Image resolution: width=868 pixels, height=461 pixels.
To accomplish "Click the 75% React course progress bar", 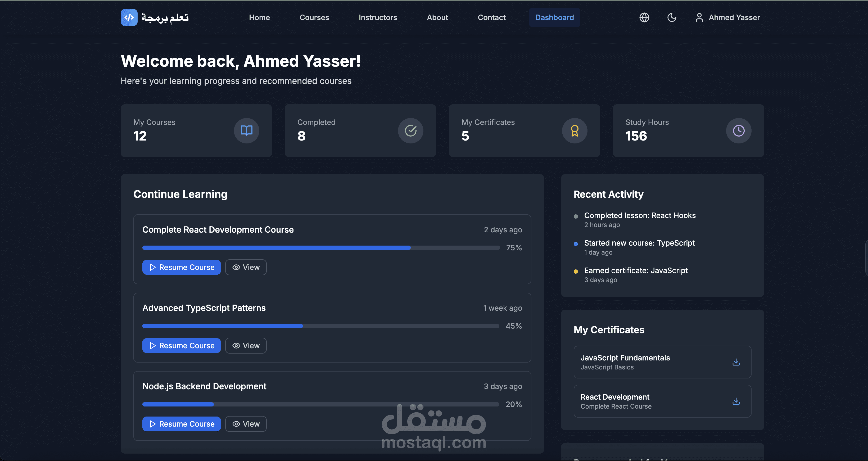I will click(x=320, y=248).
